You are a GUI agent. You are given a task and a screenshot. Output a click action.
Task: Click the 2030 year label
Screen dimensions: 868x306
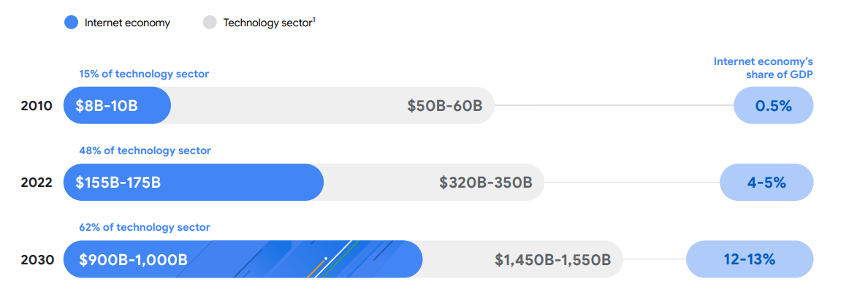click(x=37, y=259)
